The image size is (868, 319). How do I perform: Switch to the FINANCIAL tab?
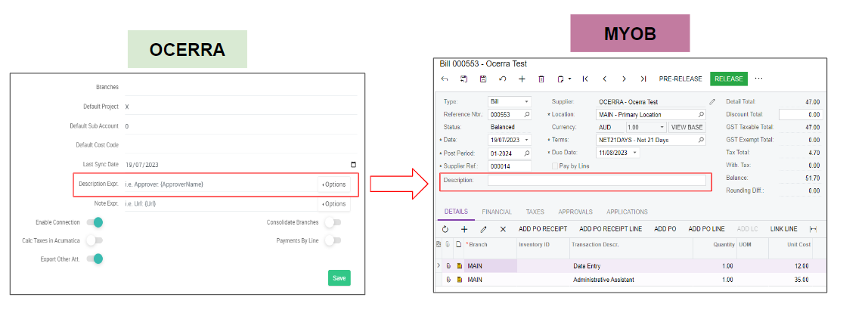pyautogui.click(x=497, y=212)
